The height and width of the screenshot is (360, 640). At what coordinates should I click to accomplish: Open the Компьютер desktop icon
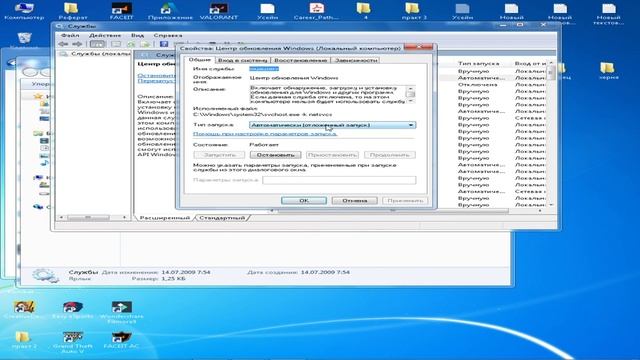(x=24, y=11)
